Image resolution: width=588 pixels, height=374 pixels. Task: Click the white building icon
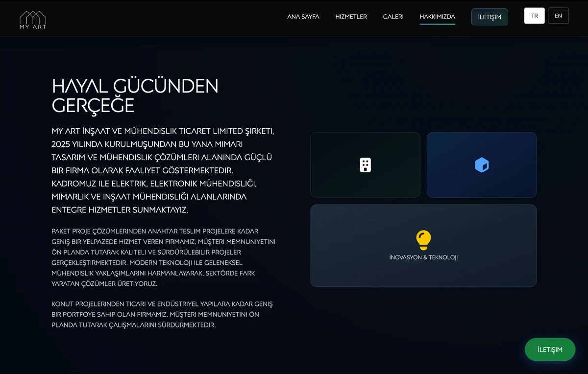coord(365,165)
